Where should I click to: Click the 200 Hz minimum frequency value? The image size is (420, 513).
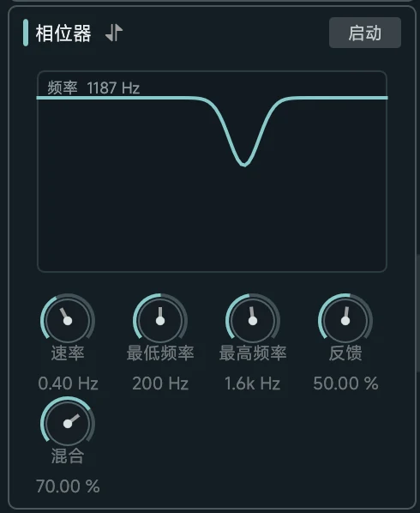pyautogui.click(x=160, y=383)
